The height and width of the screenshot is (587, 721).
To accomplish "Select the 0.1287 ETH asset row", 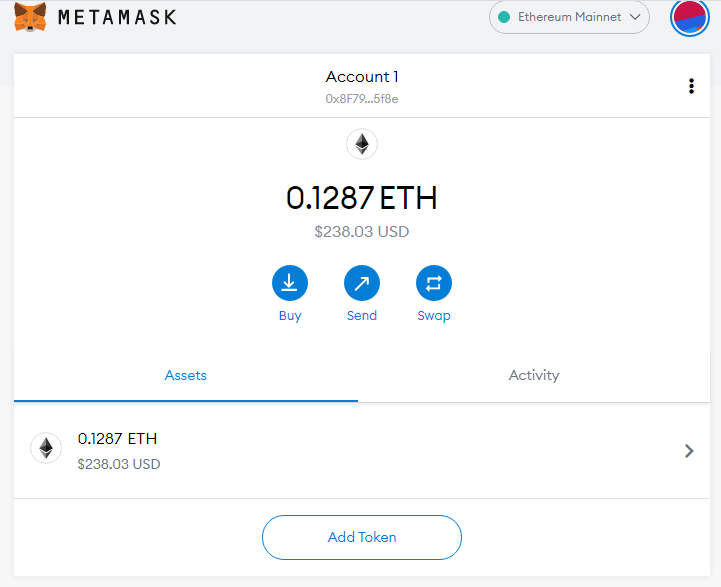I will pyautogui.click(x=362, y=450).
